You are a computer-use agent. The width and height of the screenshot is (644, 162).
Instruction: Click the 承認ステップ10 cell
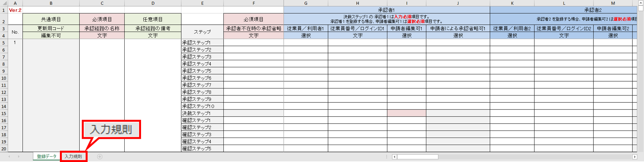tap(202, 106)
